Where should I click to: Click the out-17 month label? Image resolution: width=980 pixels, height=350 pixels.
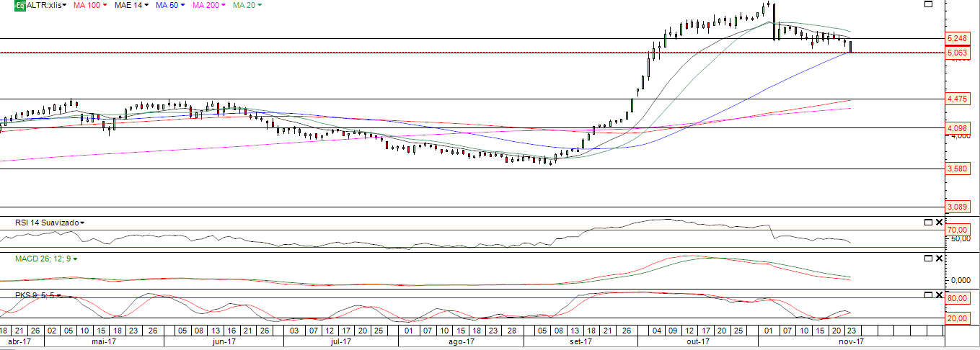pyautogui.click(x=697, y=342)
